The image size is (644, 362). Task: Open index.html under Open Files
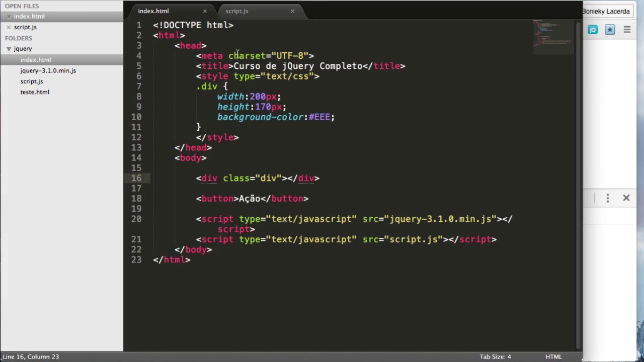29,17
